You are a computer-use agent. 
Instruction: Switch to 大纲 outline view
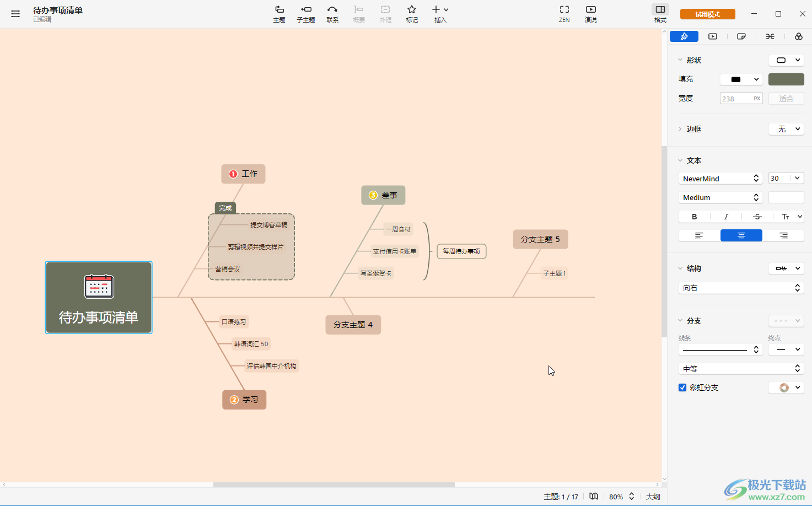tap(653, 497)
